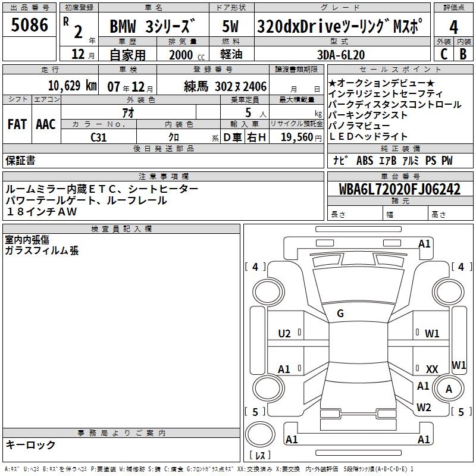Select grade text 320dxDriveツーリング Mスポ

pos(340,26)
